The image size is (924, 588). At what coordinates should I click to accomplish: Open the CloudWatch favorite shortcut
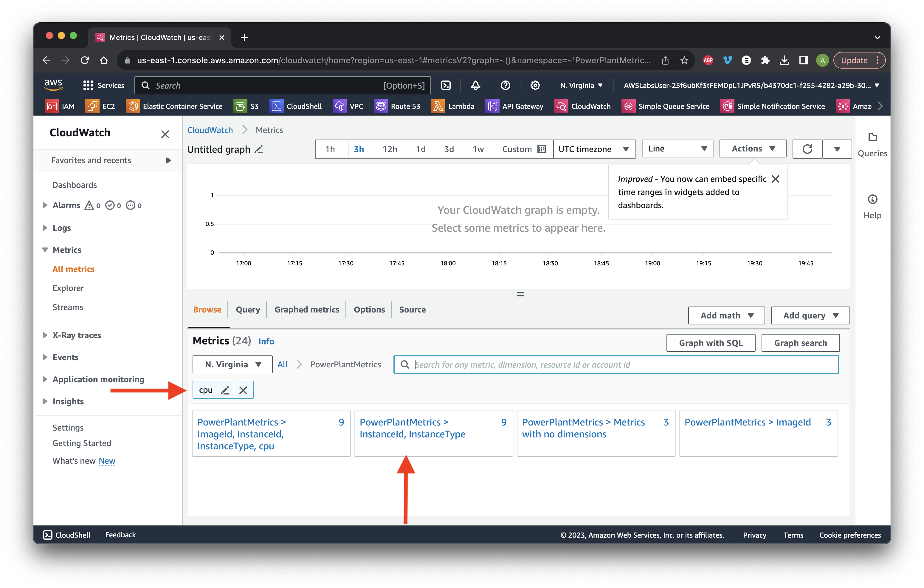tap(582, 106)
